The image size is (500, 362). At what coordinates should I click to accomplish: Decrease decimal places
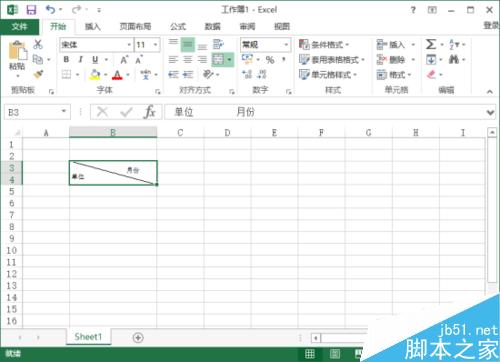click(x=262, y=74)
